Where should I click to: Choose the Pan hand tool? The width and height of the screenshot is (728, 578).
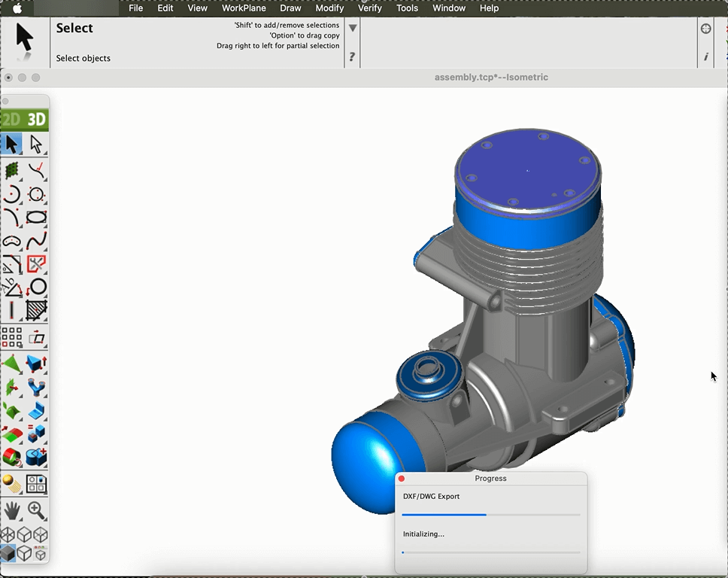11,510
